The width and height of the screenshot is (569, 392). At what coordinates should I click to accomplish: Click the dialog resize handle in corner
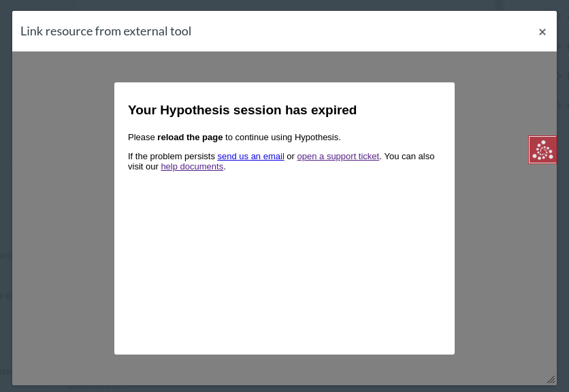point(551,380)
